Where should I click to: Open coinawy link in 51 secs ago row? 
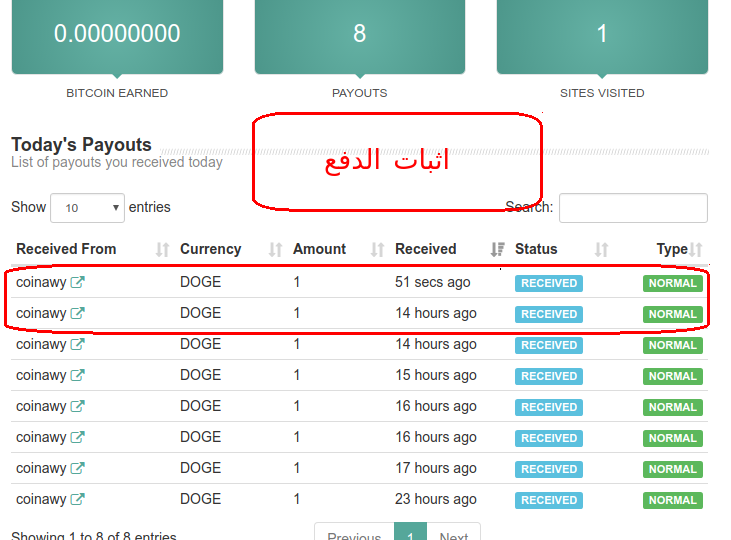point(41,282)
